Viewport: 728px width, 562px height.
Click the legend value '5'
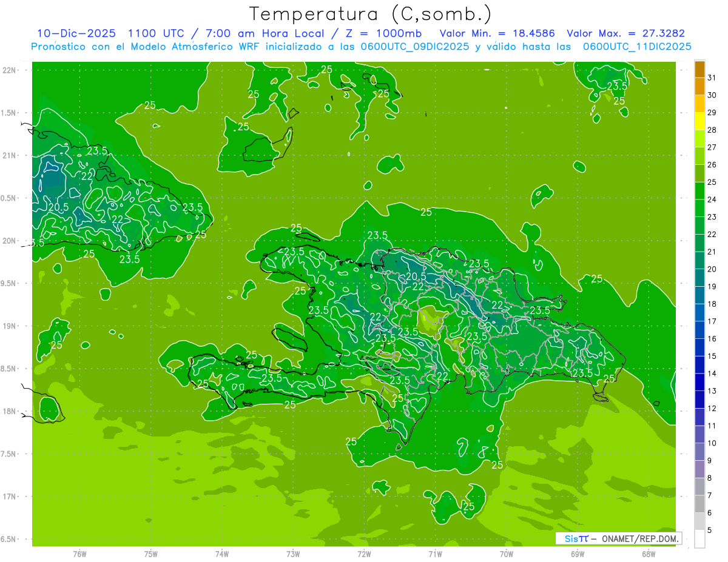coord(710,530)
